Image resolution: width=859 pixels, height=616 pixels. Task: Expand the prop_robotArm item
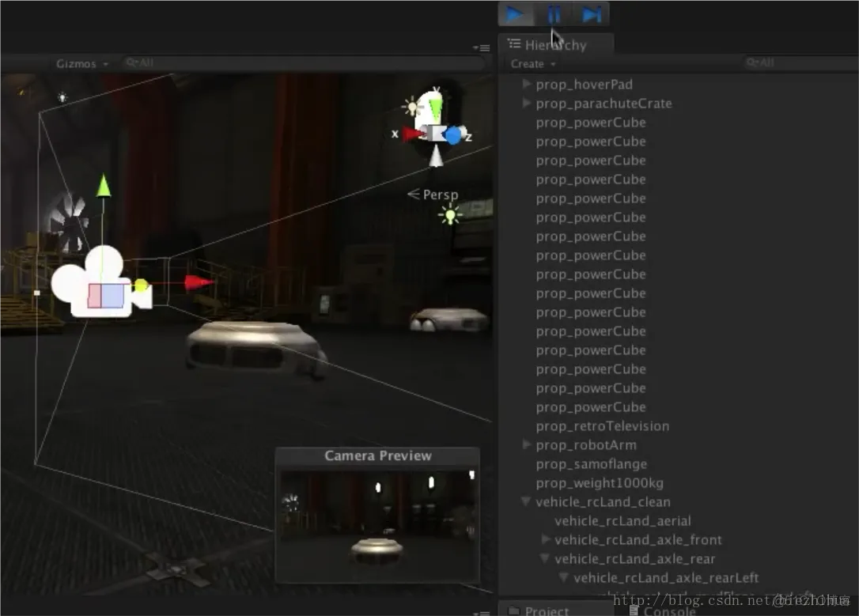point(527,444)
